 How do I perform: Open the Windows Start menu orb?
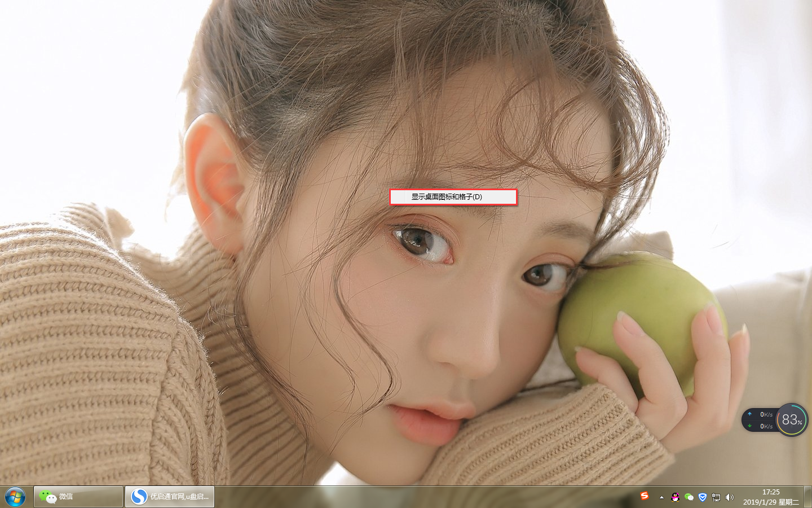click(15, 497)
